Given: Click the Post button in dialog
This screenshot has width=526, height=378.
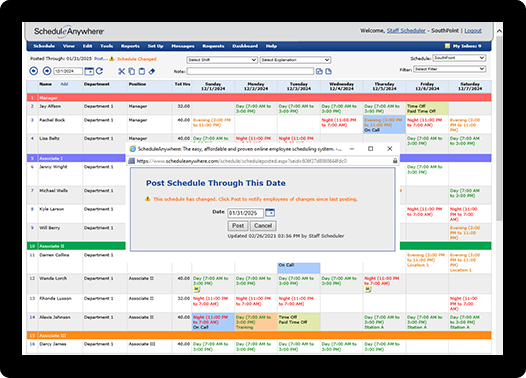Looking at the screenshot, I should (x=238, y=226).
